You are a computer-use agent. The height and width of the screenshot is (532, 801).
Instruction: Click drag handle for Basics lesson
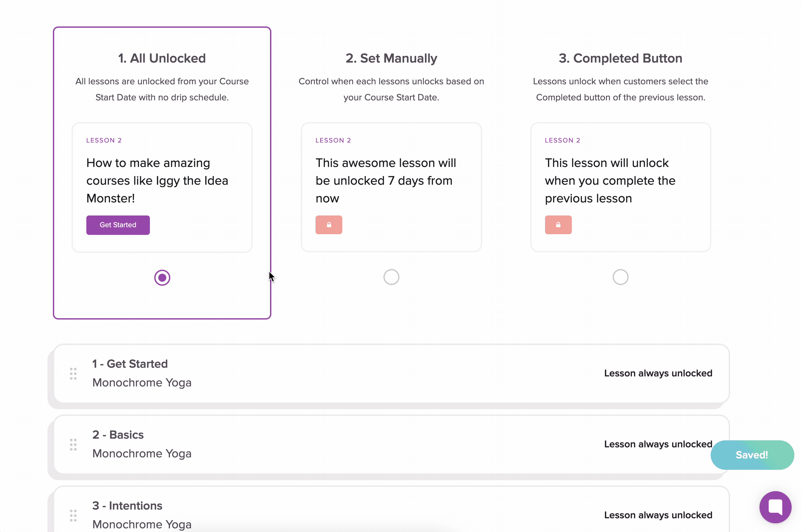73,444
